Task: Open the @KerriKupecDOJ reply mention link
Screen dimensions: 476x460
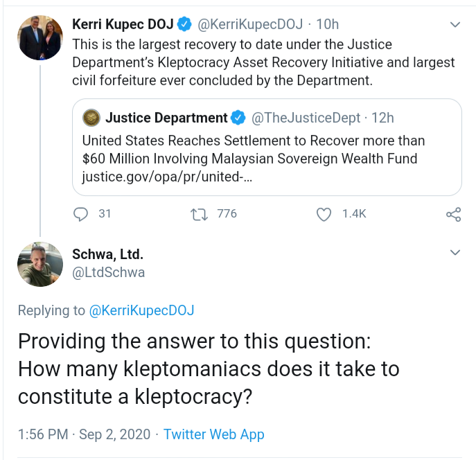Action: coord(142,310)
